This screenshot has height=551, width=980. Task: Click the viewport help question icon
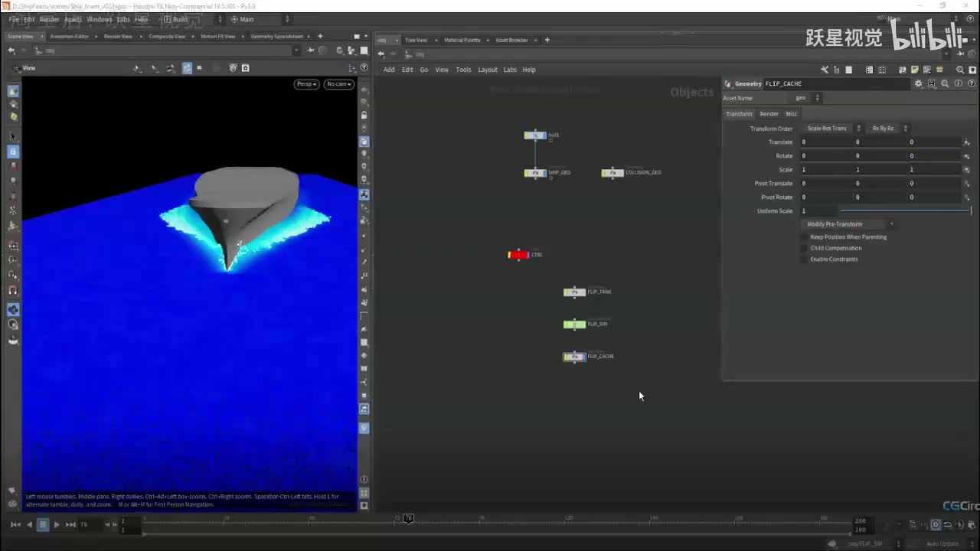click(364, 68)
